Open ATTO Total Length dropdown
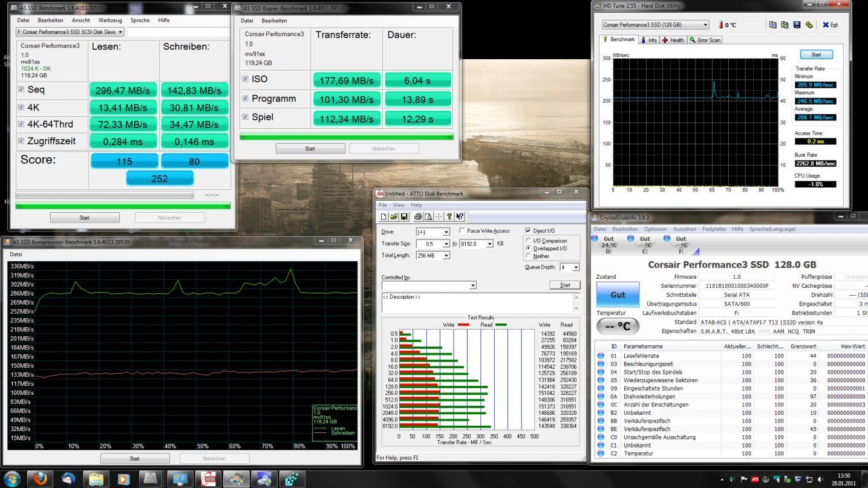The height and width of the screenshot is (488, 868). click(446, 256)
